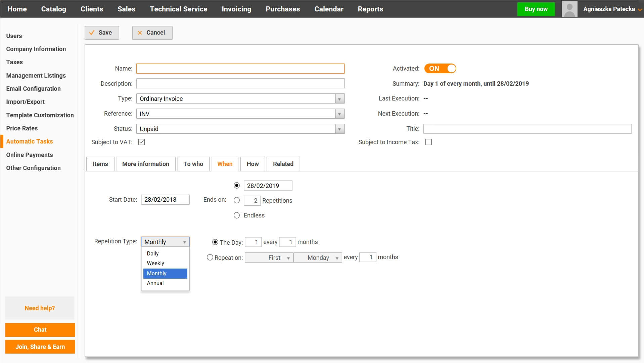Open the Home menu
The image size is (644, 363).
pyautogui.click(x=17, y=9)
